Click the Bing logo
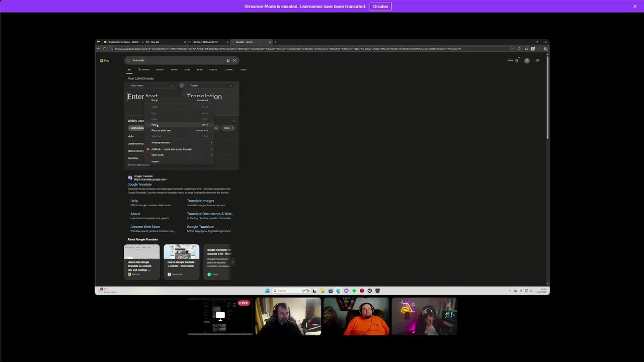 coord(105,60)
